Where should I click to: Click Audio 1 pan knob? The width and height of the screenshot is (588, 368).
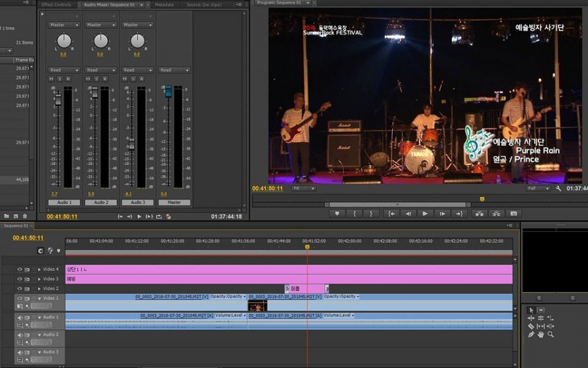click(x=64, y=40)
